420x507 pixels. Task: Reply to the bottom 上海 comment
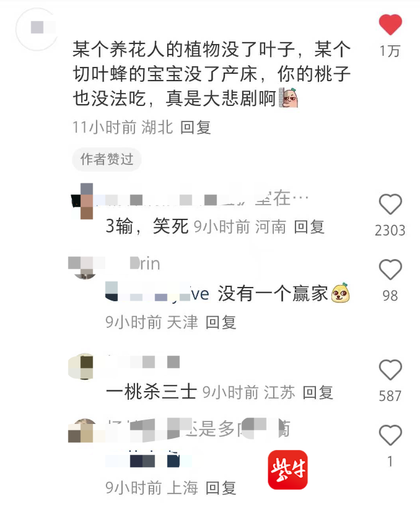(x=221, y=488)
